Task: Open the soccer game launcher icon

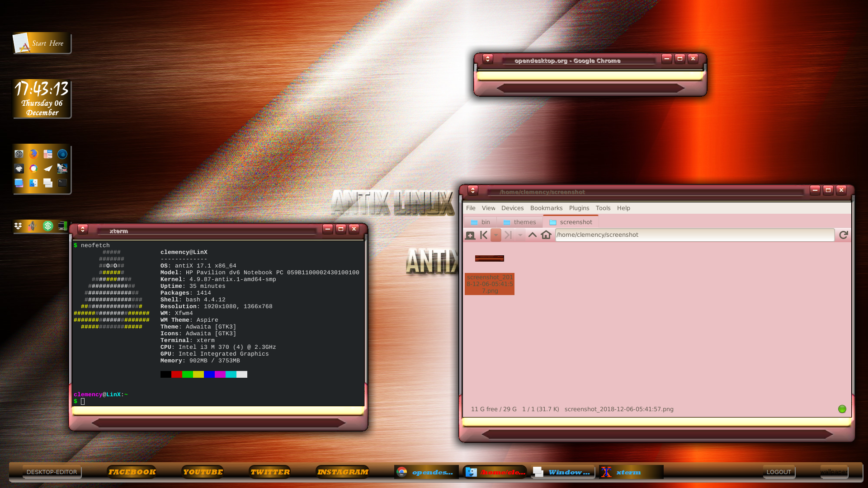Action: click(62, 169)
